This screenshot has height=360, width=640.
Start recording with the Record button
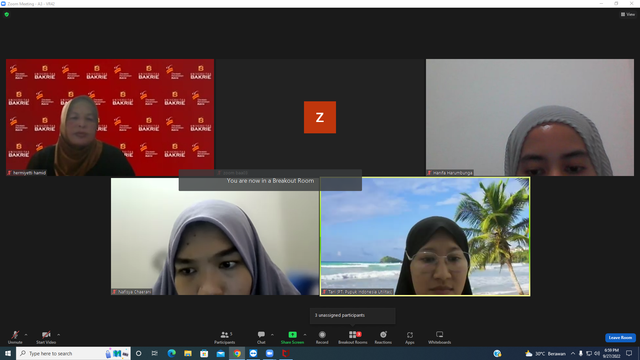[322, 337]
